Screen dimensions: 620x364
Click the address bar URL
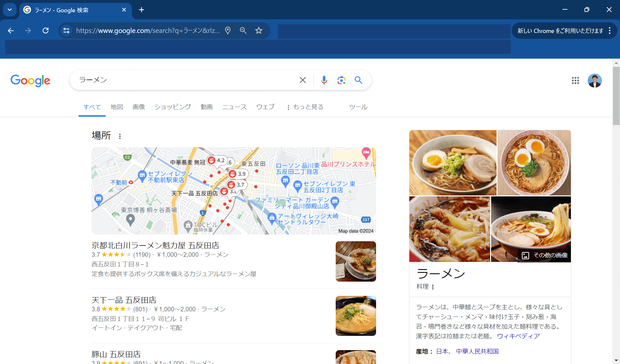pos(148,31)
